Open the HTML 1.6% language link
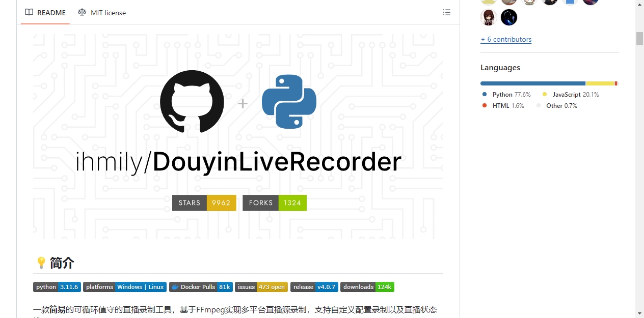 [x=503, y=106]
